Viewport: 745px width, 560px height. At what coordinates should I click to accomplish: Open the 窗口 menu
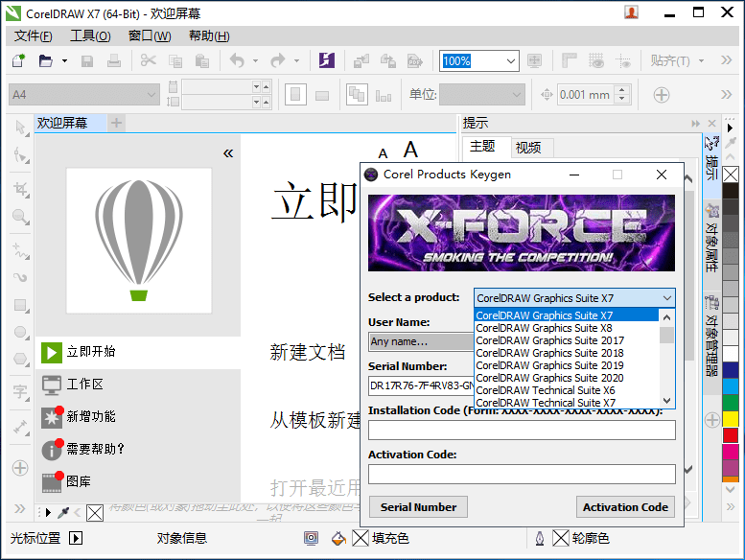click(x=150, y=36)
